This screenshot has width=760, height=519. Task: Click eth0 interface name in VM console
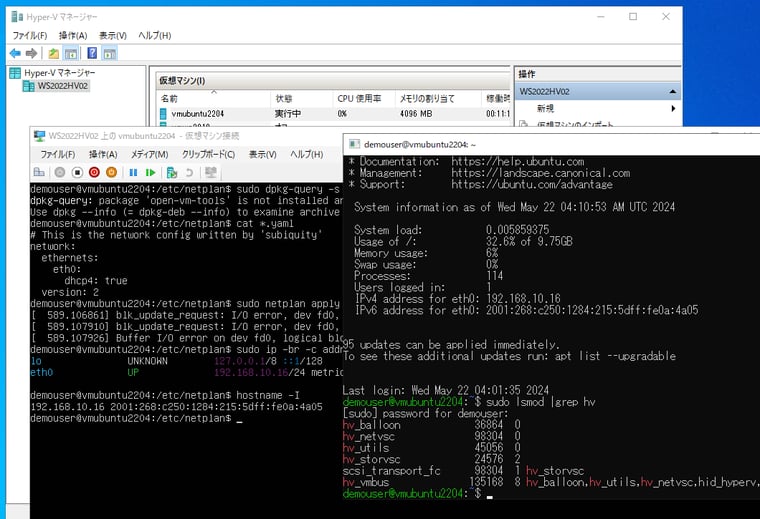42,373
